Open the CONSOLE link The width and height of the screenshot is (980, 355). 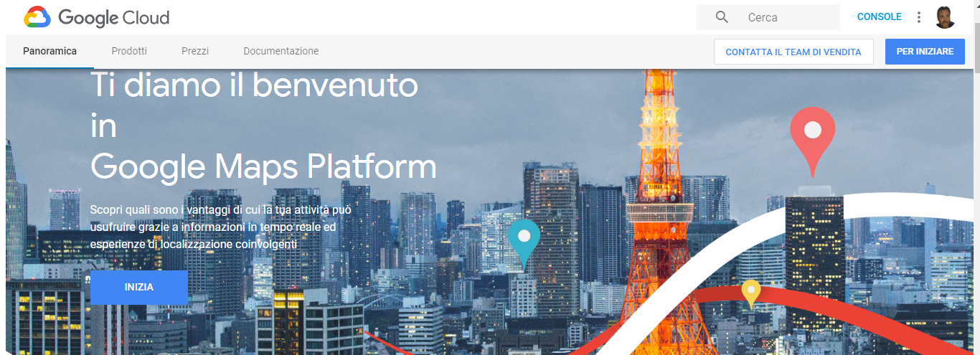[x=880, y=17]
